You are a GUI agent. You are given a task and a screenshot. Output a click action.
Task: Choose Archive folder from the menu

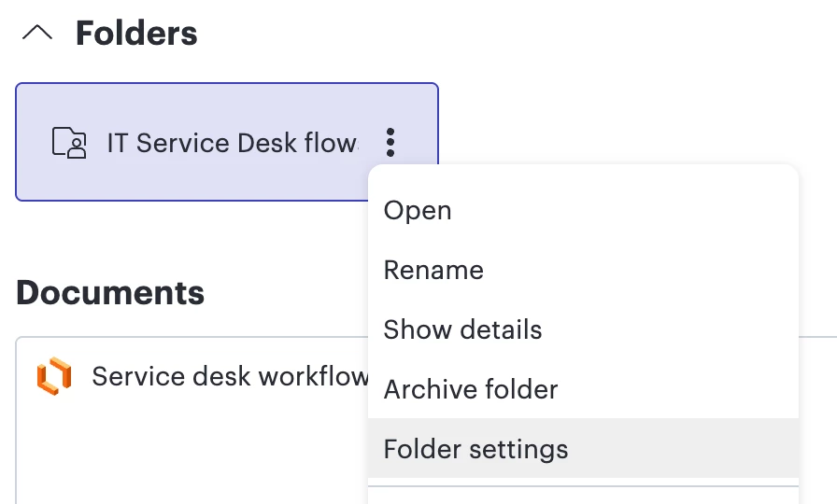click(x=471, y=389)
